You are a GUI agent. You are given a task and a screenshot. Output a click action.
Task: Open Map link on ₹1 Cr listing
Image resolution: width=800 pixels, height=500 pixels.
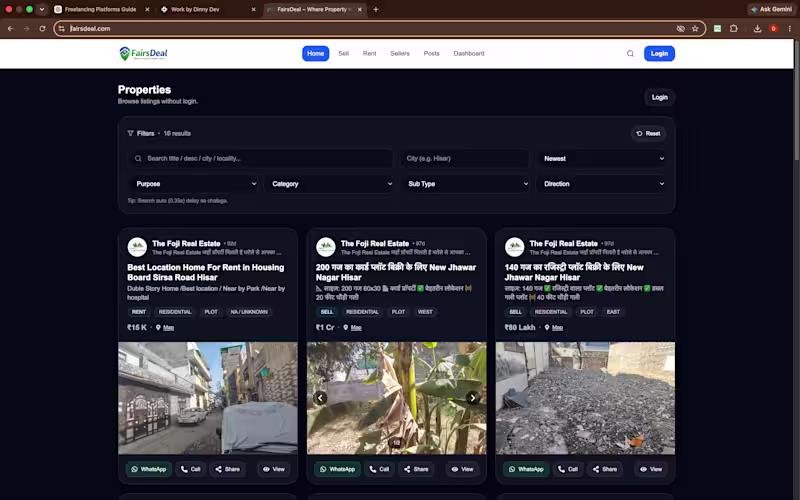click(x=356, y=328)
